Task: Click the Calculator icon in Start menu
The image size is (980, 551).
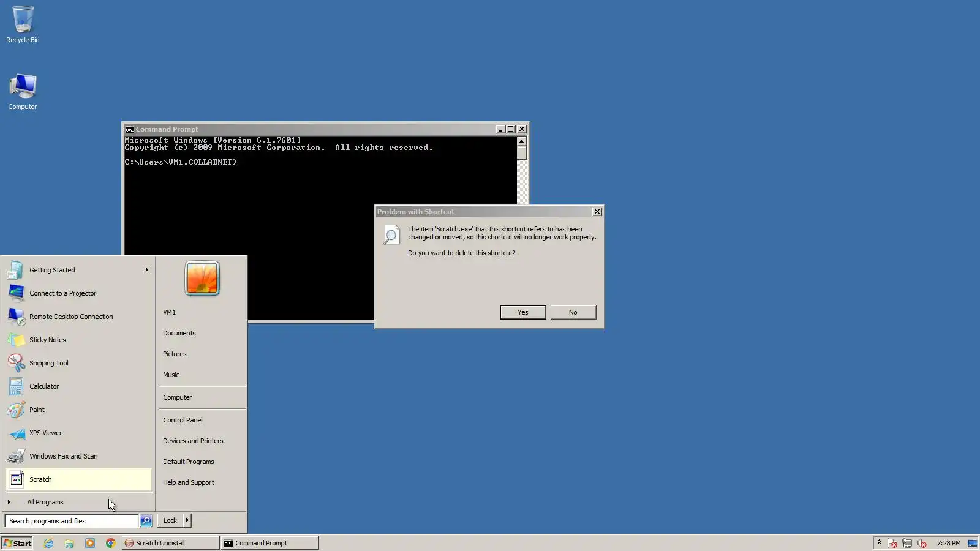Action: [x=17, y=386]
